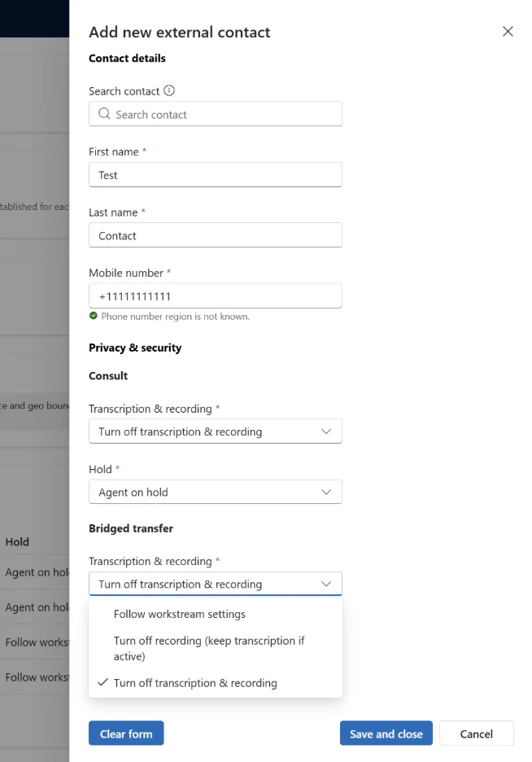Click the Last name text field
Viewport: 532px width, 762px height.
tap(215, 235)
